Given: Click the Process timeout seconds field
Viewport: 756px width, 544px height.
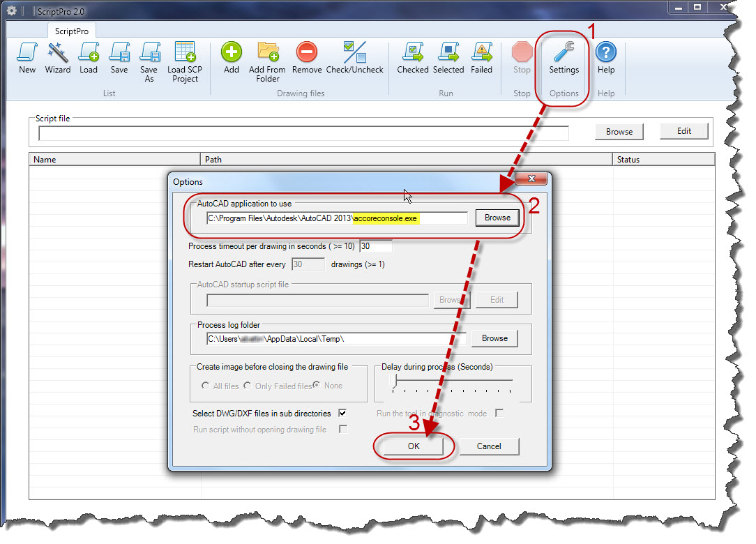Looking at the screenshot, I should click(x=376, y=246).
